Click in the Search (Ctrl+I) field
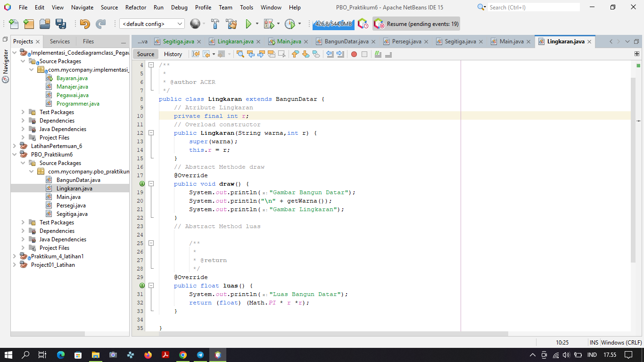This screenshot has height=362, width=644. [x=534, y=7]
